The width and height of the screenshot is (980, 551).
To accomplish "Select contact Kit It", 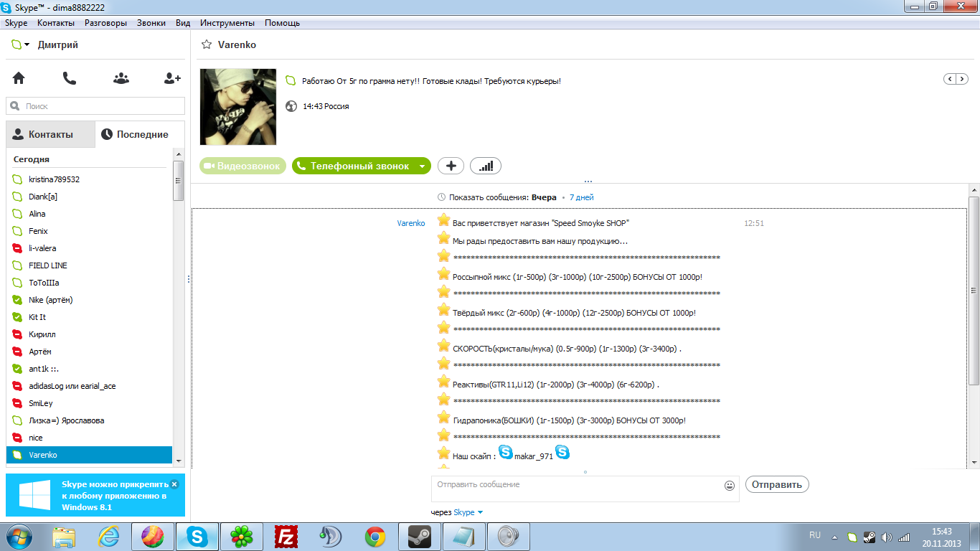I will click(x=90, y=317).
